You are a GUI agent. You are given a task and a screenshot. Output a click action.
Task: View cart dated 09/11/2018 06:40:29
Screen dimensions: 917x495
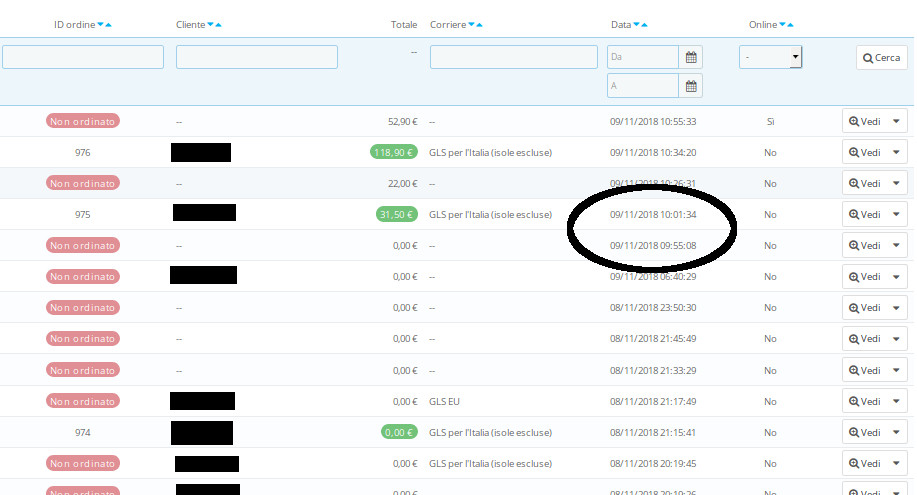[864, 276]
